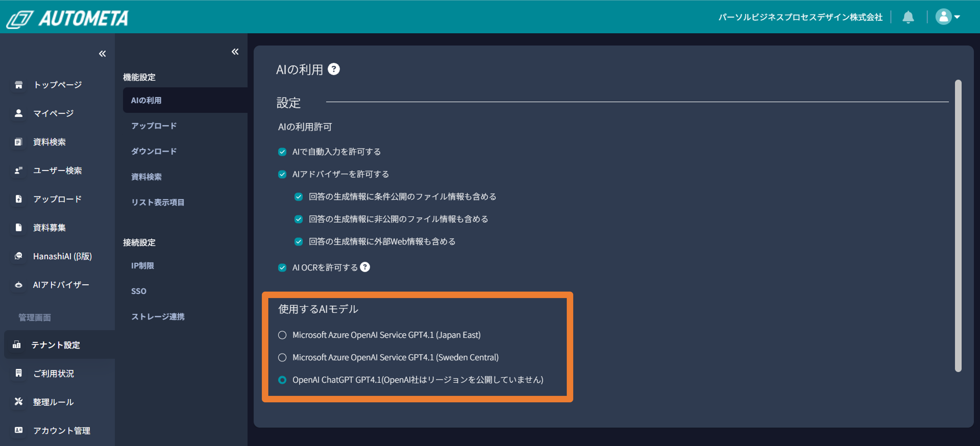Open ストレージ連携 settings
The image size is (980, 446).
pos(158,317)
